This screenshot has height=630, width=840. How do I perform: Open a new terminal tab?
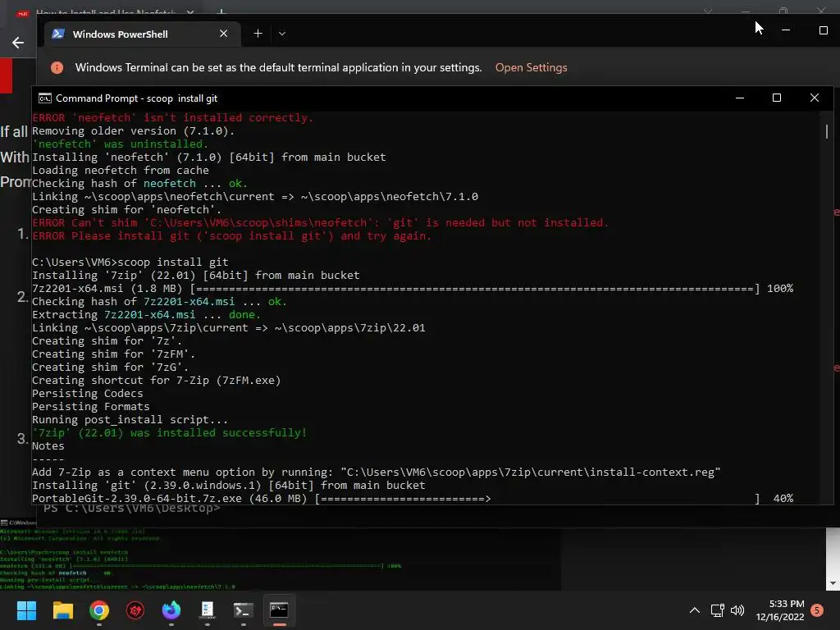(258, 34)
